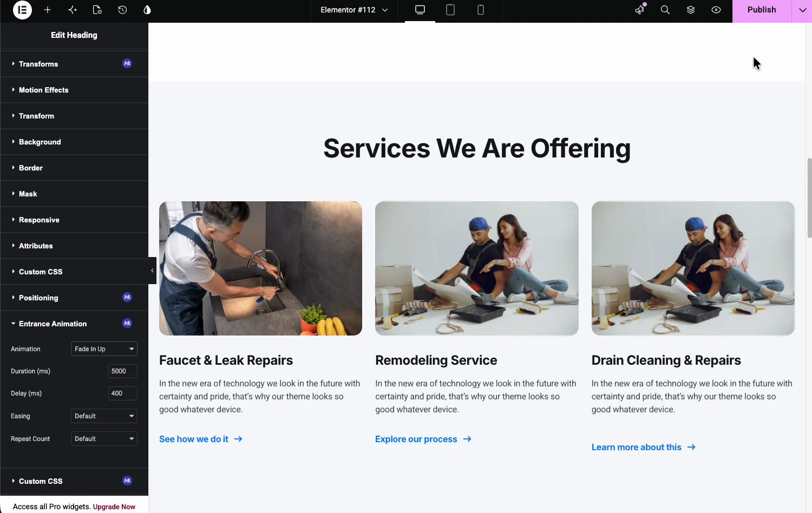Add new element with plus icon
The height and width of the screenshot is (513, 812).
(x=48, y=10)
